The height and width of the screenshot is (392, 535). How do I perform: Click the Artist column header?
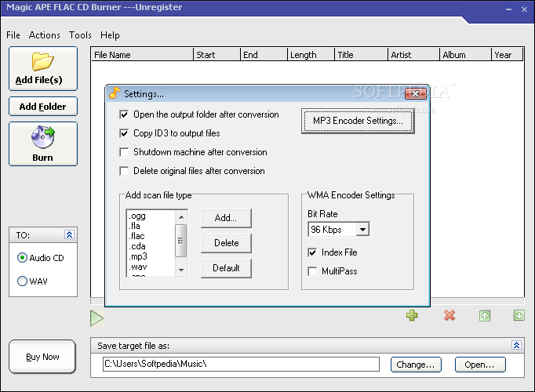click(x=414, y=55)
